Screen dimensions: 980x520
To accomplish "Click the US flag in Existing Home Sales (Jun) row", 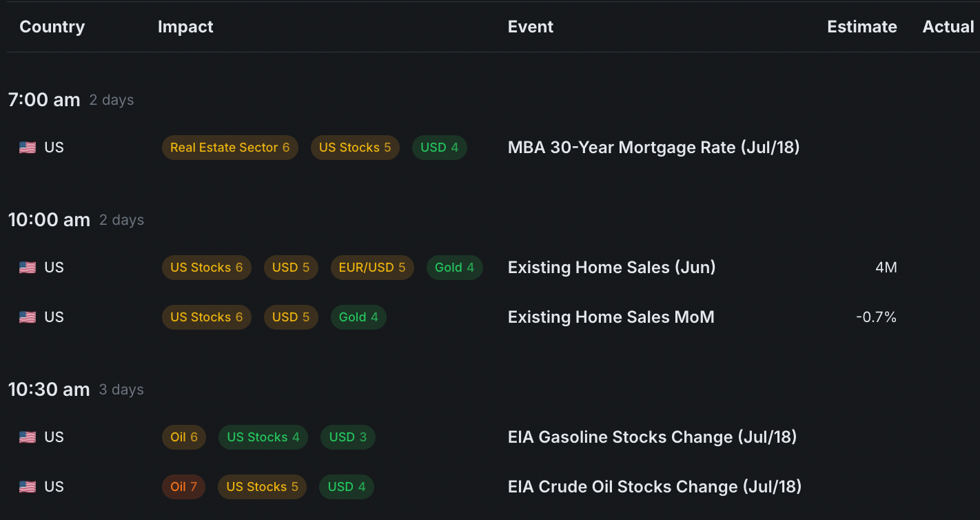I will [28, 268].
